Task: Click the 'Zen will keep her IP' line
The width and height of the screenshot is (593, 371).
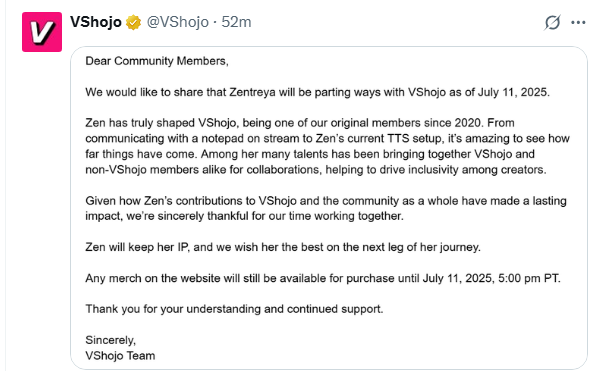Action: tap(283, 247)
